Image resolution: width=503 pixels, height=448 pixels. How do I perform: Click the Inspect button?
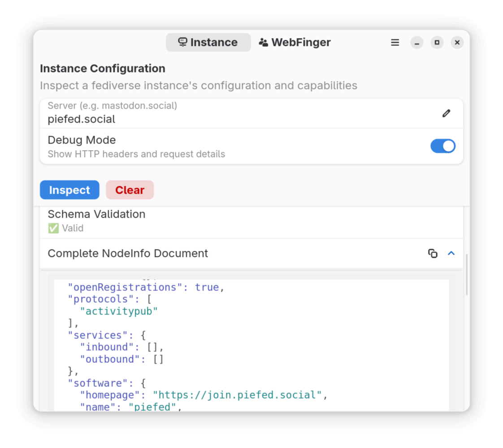tap(69, 190)
